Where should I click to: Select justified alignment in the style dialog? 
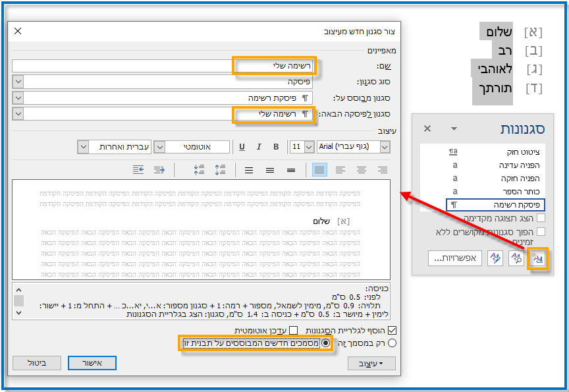319,170
